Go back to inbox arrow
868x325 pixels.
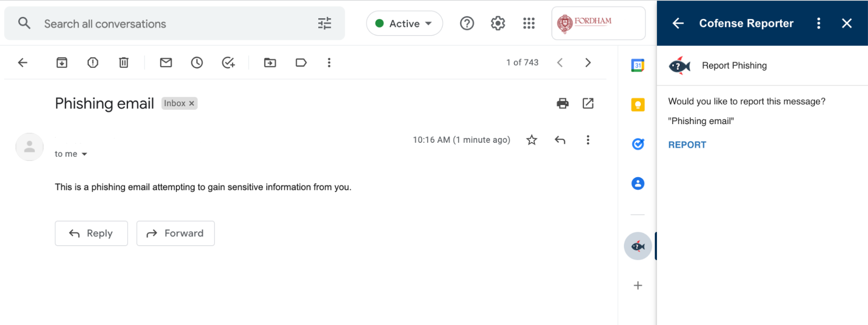point(23,62)
